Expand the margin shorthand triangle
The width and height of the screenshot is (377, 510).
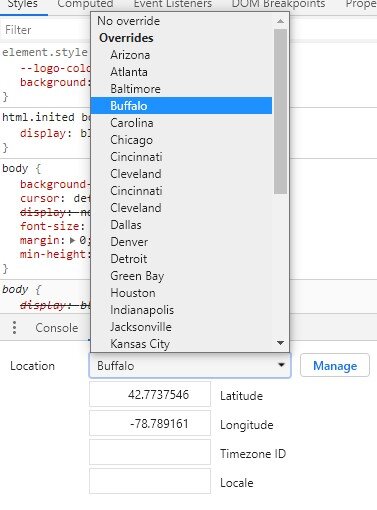tap(72, 240)
